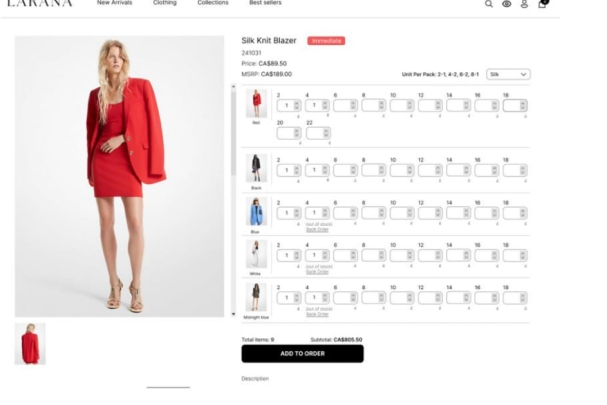The height and width of the screenshot is (405, 607).
Task: Open the search magnifier icon
Action: pos(489,4)
